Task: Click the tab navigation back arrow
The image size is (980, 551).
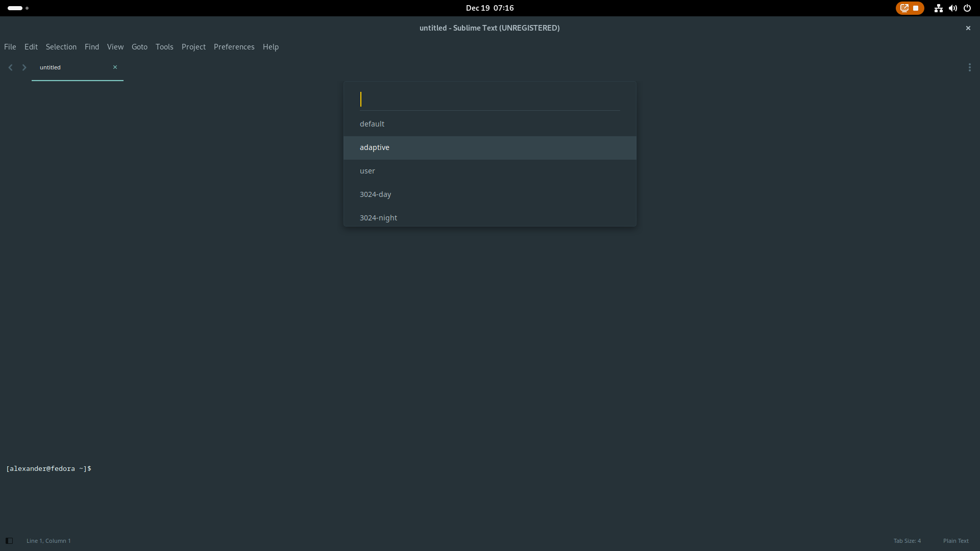Action: pyautogui.click(x=10, y=67)
